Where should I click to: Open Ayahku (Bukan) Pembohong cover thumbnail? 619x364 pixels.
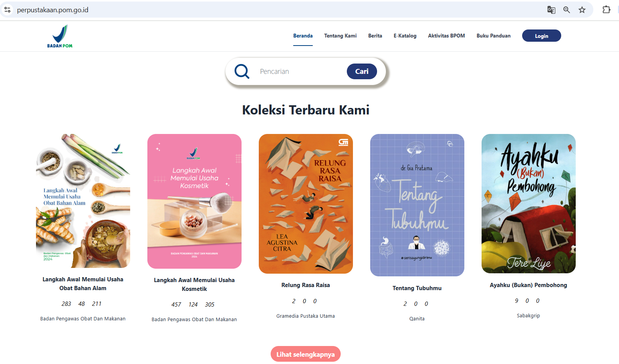click(x=529, y=204)
